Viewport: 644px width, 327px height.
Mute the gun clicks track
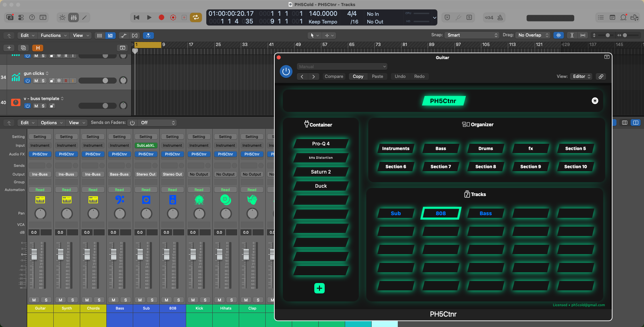tap(36, 81)
